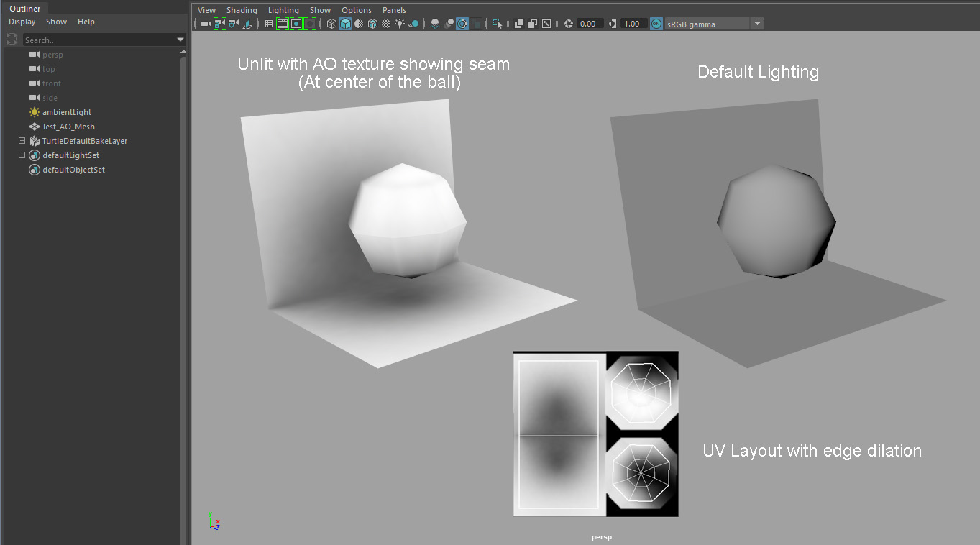Viewport: 980px width, 545px height.
Task: Toggle the Resolution Gate display
Action: (x=296, y=24)
